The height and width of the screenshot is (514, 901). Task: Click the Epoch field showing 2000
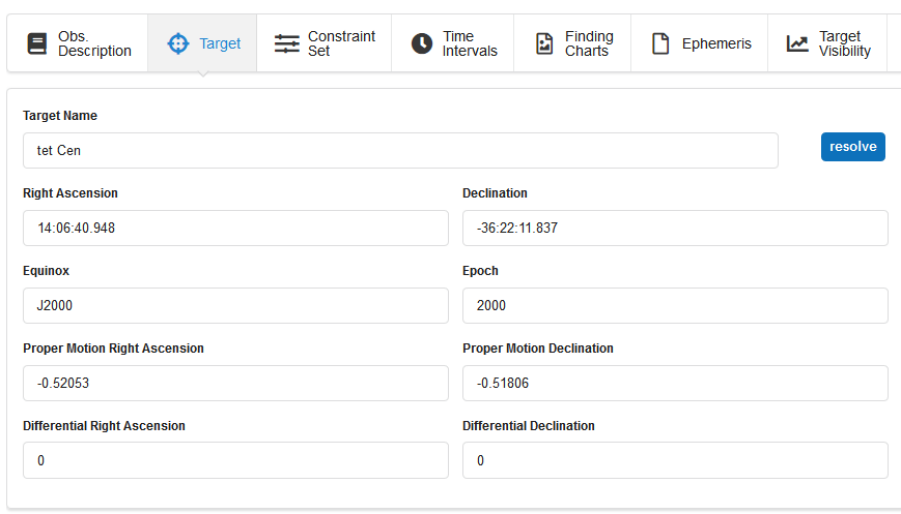(x=674, y=306)
